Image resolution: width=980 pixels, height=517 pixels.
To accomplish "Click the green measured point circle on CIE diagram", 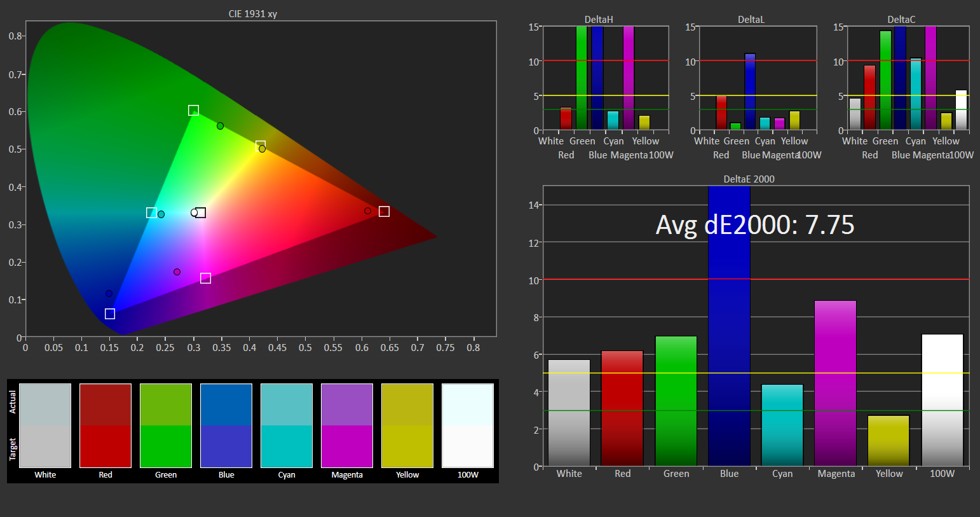I will [x=220, y=126].
